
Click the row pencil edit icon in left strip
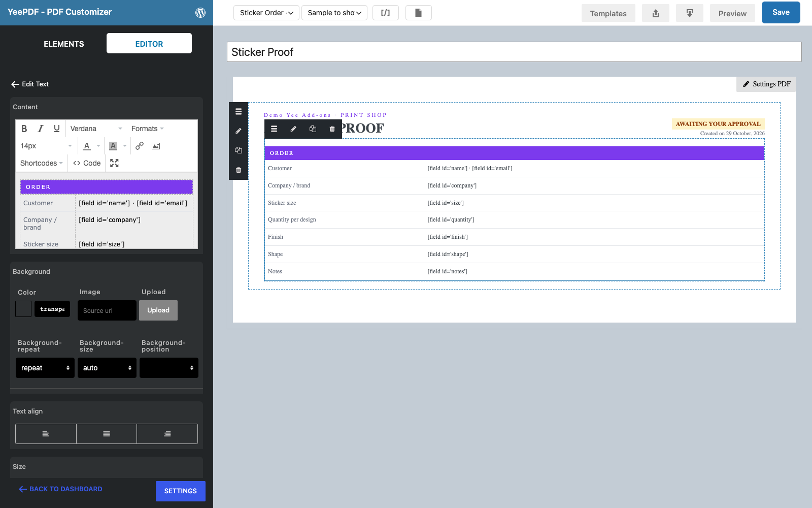(x=239, y=131)
